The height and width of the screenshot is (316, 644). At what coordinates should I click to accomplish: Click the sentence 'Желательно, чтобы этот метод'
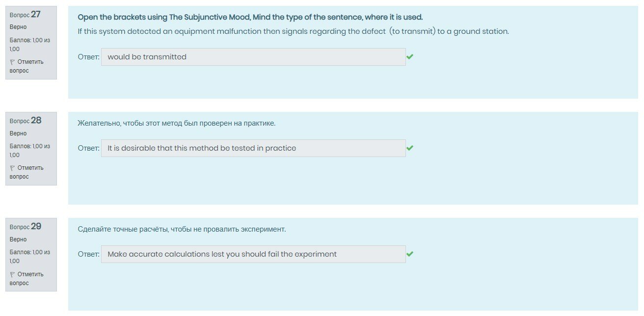coord(177,123)
